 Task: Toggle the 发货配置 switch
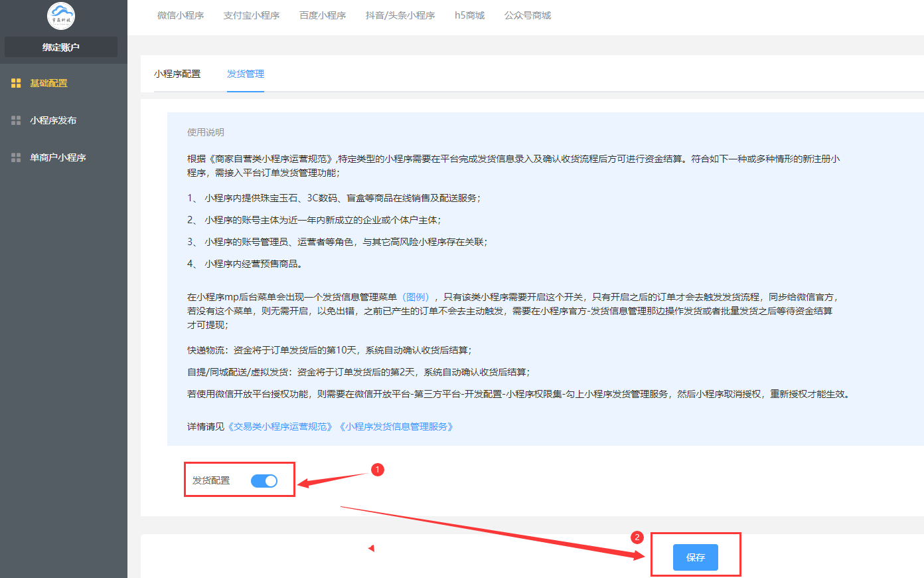click(x=264, y=481)
